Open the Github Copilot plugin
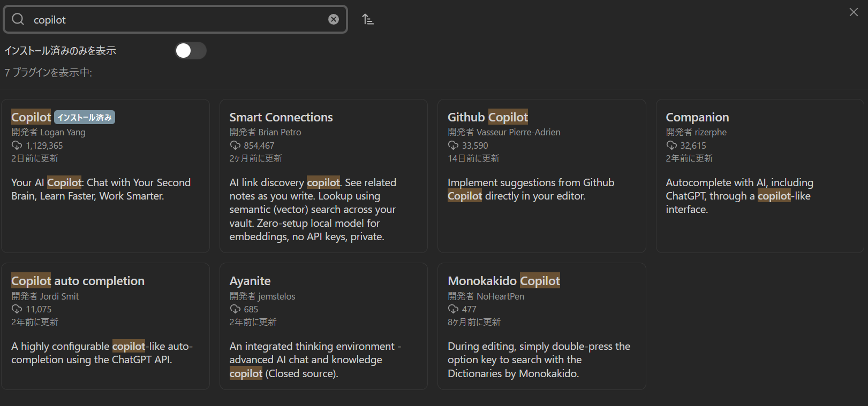The image size is (868, 406). tap(542, 176)
